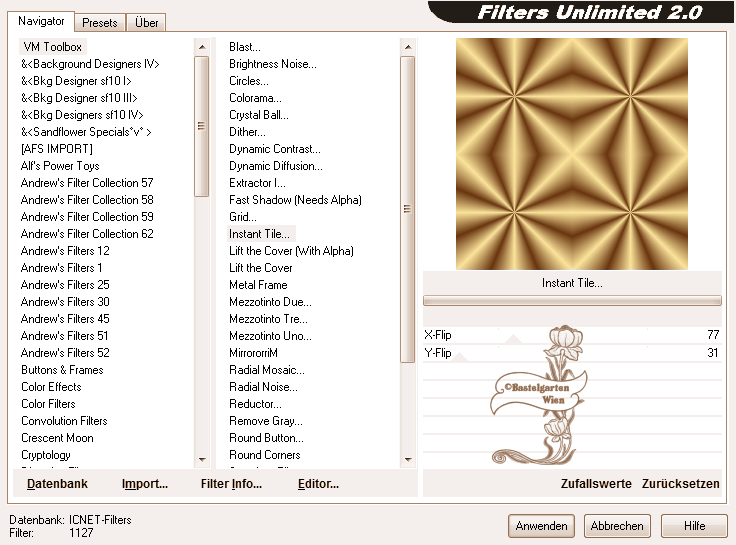Select Grid... filter

(x=243, y=217)
